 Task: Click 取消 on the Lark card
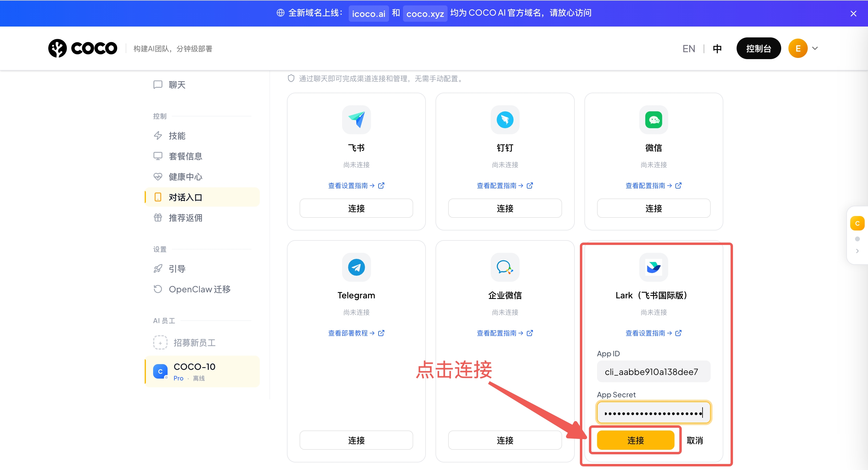coord(694,440)
